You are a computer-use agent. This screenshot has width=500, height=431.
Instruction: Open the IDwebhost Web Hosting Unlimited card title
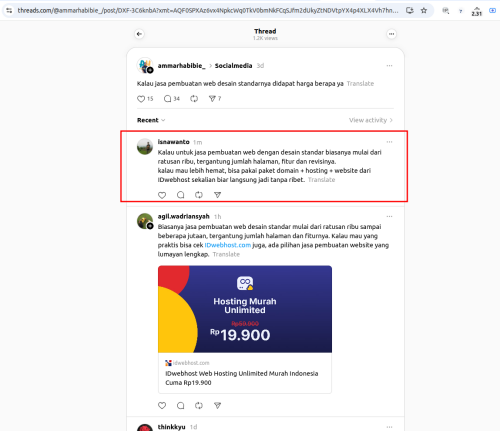point(242,378)
